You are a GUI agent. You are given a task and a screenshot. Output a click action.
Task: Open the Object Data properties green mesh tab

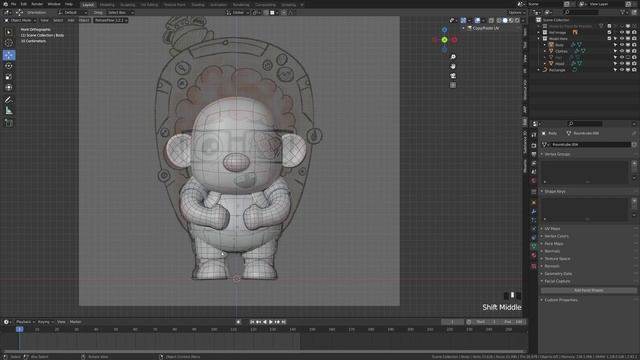[533, 246]
